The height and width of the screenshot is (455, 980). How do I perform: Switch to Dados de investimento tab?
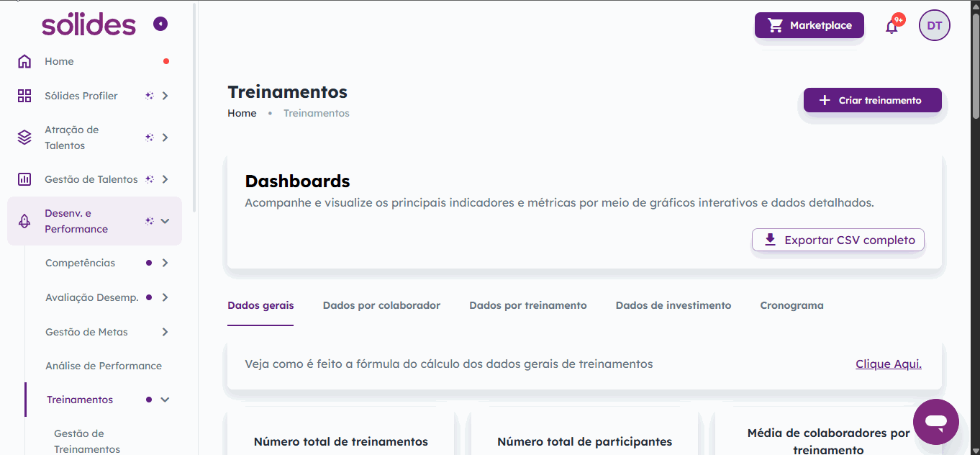[673, 305]
